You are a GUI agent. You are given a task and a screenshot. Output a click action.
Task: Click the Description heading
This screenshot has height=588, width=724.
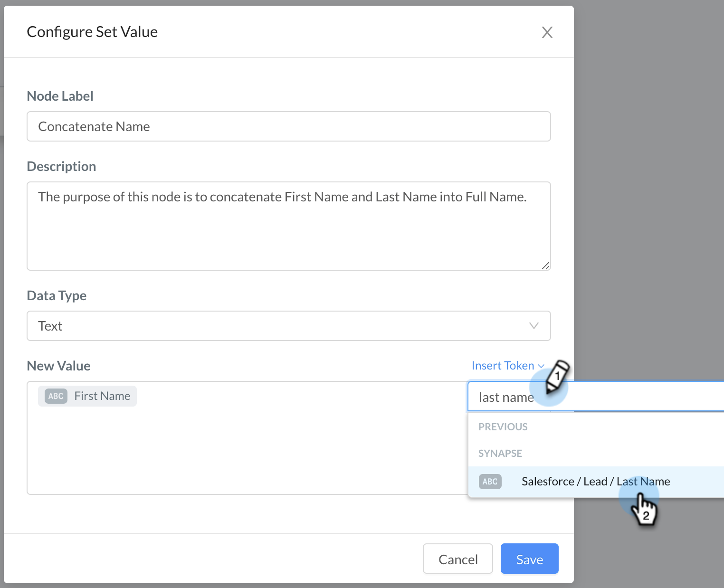61,167
